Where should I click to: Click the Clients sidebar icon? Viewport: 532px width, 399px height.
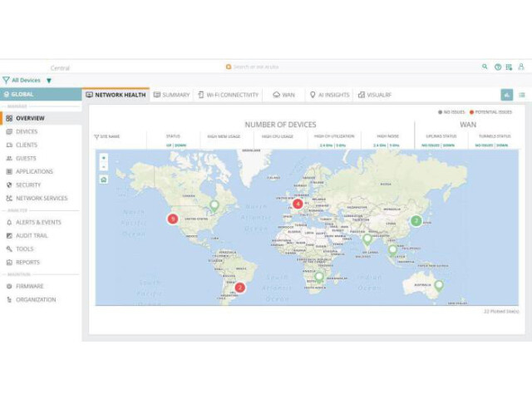pos(9,145)
